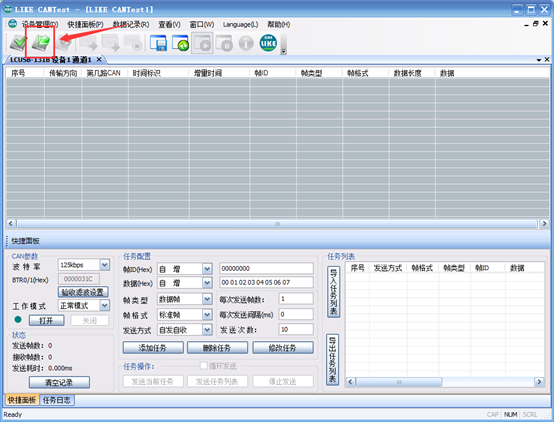Click the data grid scroll right arrow
The image size is (554, 422).
point(544,223)
